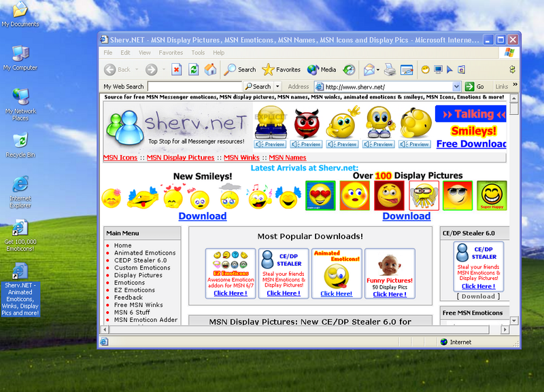The height and width of the screenshot is (392, 544).
Task: Click the Edit page toolbar icon
Action: click(x=406, y=70)
